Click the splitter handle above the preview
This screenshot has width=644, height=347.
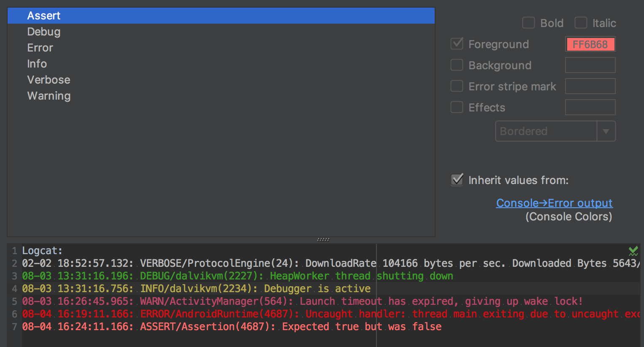[323, 239]
